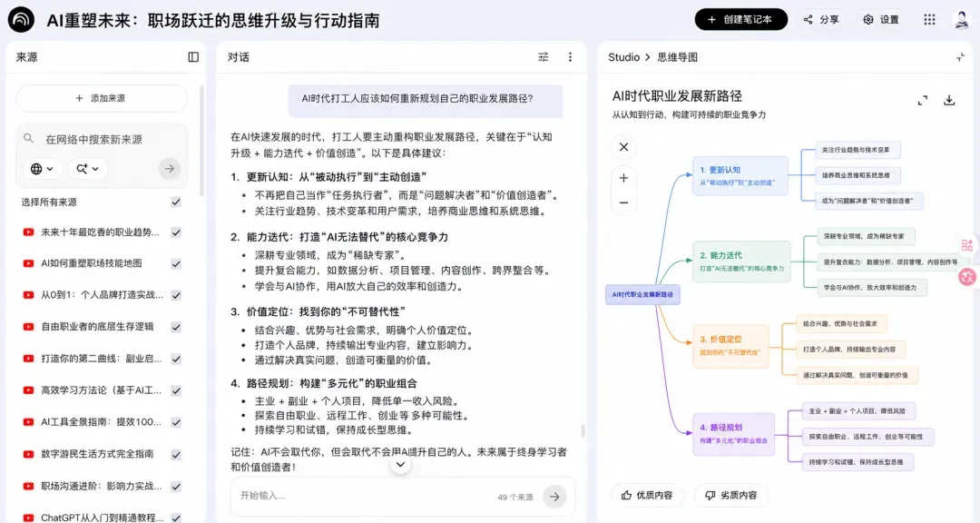Zoom out of the mind map

point(623,202)
